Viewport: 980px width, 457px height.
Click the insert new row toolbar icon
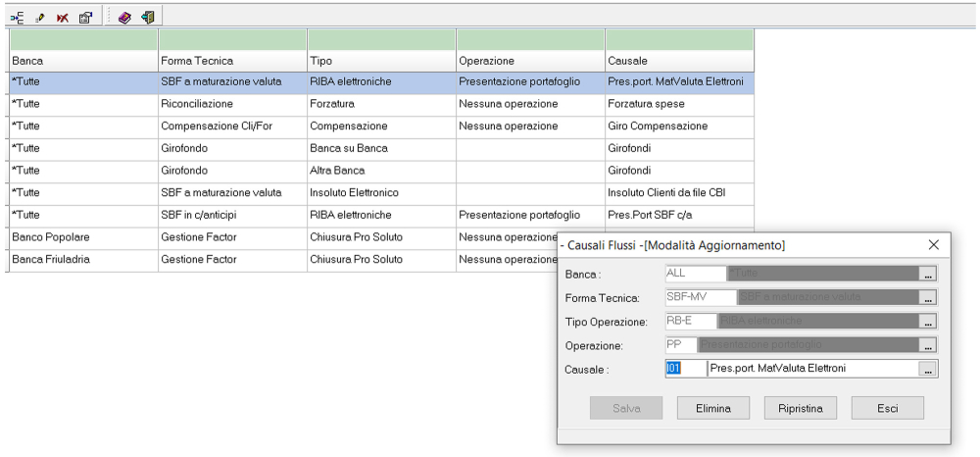(19, 16)
